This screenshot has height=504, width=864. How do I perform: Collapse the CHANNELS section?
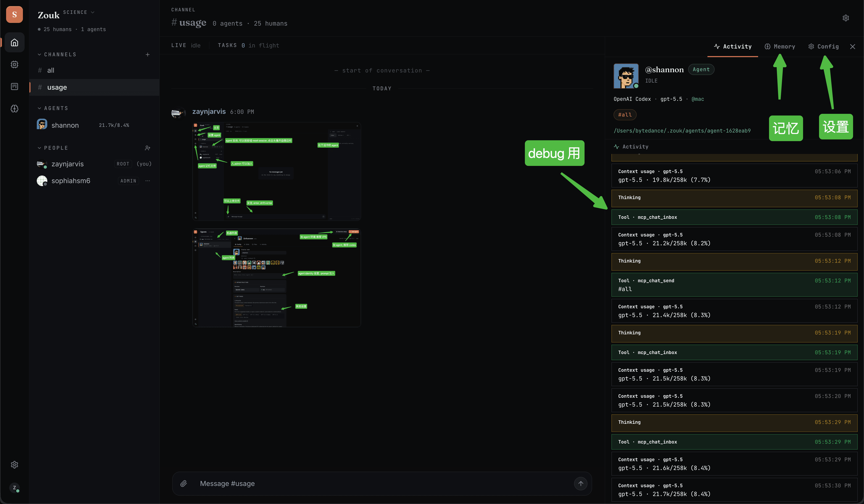(40, 54)
